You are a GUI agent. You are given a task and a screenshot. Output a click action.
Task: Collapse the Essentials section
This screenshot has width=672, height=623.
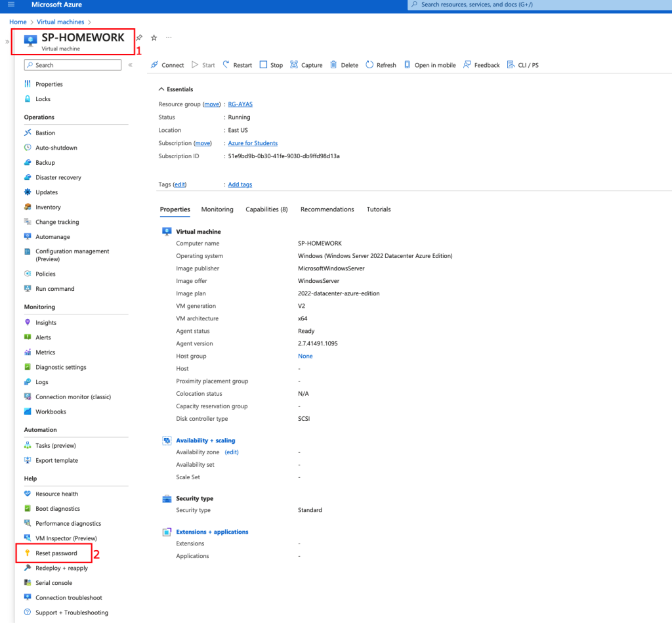coord(162,89)
